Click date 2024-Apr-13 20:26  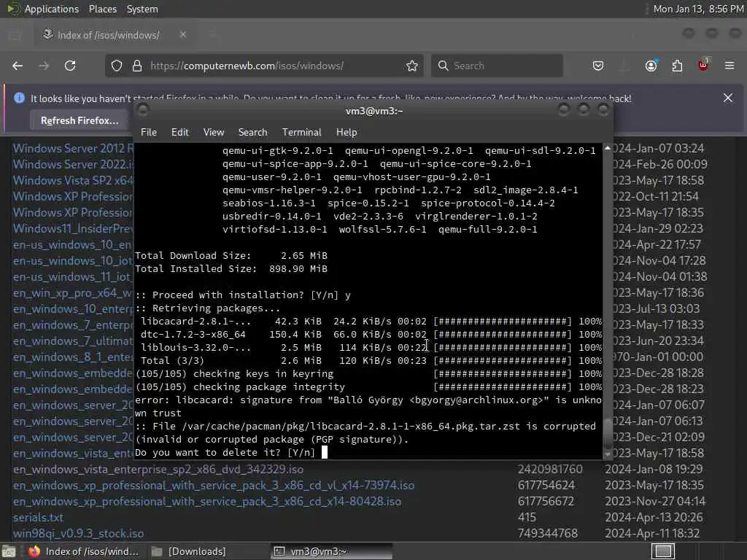pos(654,517)
